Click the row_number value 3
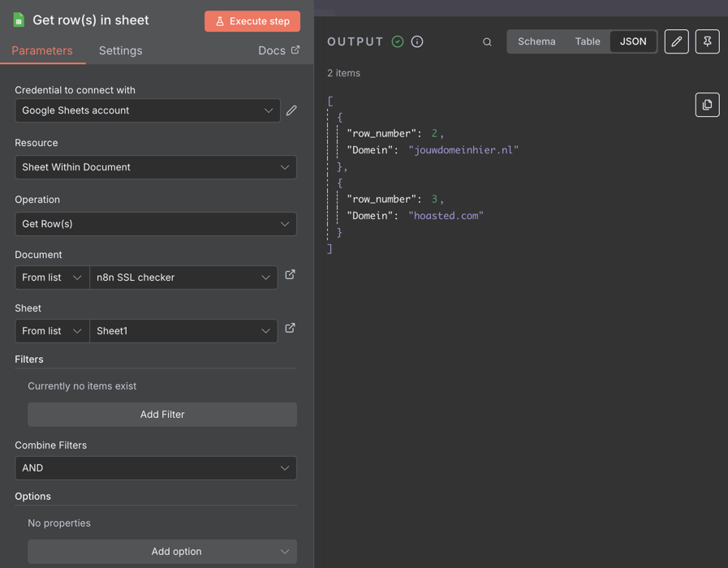The height and width of the screenshot is (568, 728). (x=434, y=200)
